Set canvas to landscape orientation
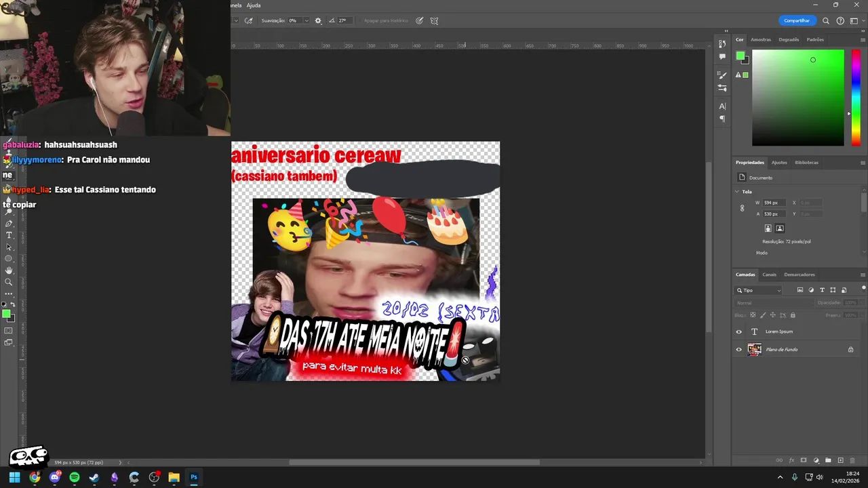Screen dimensions: 868x488 pyautogui.click(x=780, y=228)
